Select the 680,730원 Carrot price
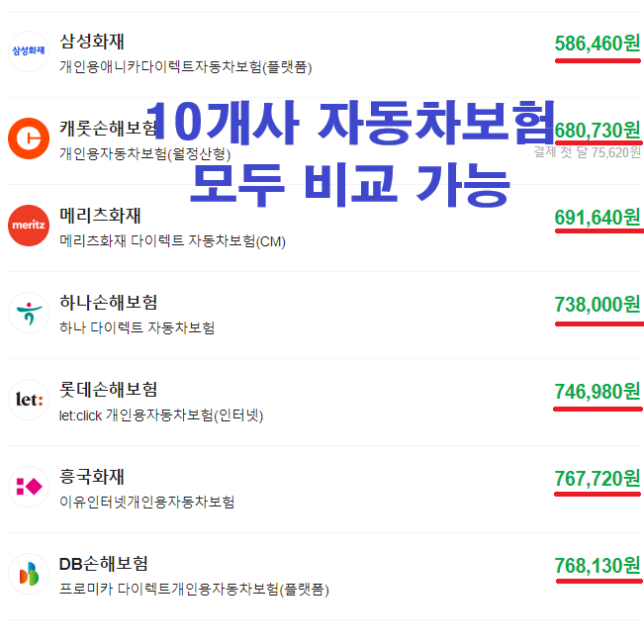The width and height of the screenshot is (644, 644). [x=598, y=131]
